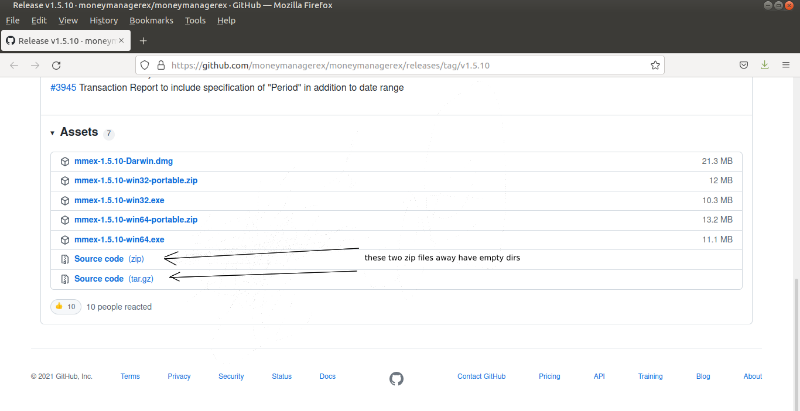
Task: Open the Help menu
Action: 226,20
